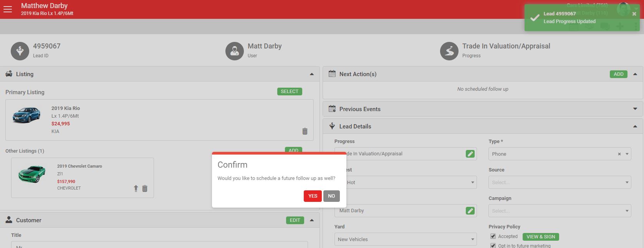Open the privacy policy VIEW & SIGN
Image resolution: width=644 pixels, height=248 pixels.
pyautogui.click(x=541, y=237)
